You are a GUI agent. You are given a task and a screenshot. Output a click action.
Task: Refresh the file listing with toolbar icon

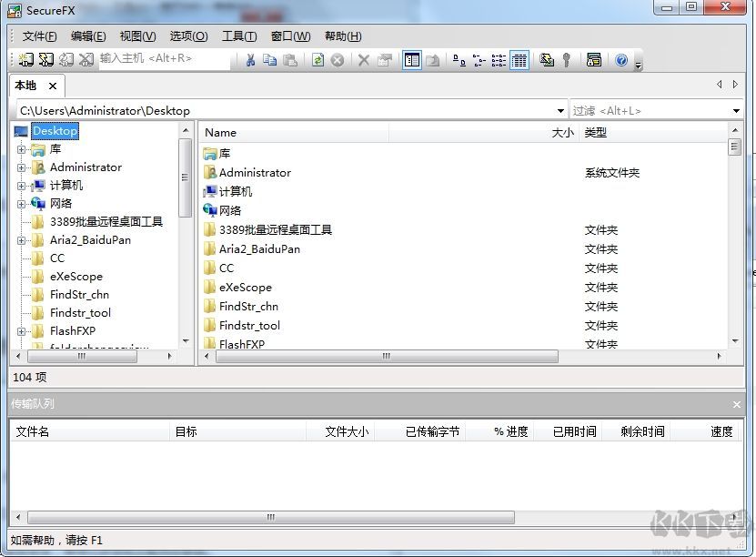click(318, 60)
